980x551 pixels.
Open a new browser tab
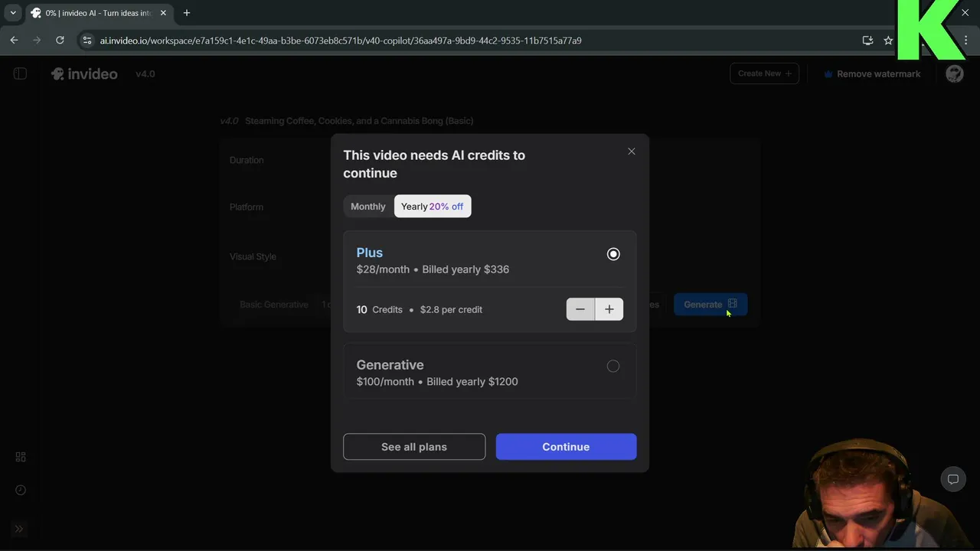coord(186,13)
